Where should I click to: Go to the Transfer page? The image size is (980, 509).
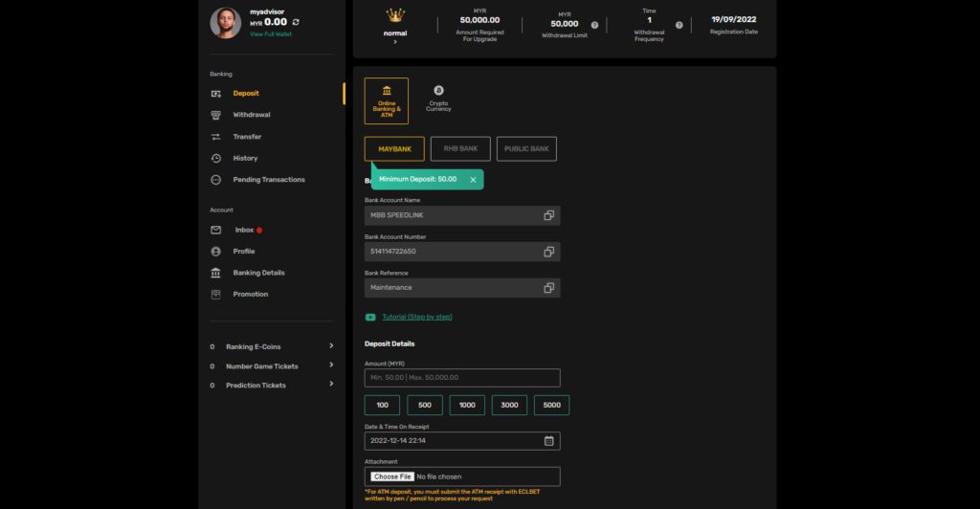click(x=247, y=137)
